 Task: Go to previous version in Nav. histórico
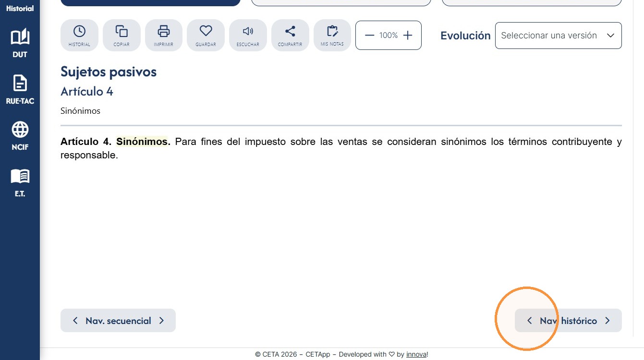tap(529, 321)
